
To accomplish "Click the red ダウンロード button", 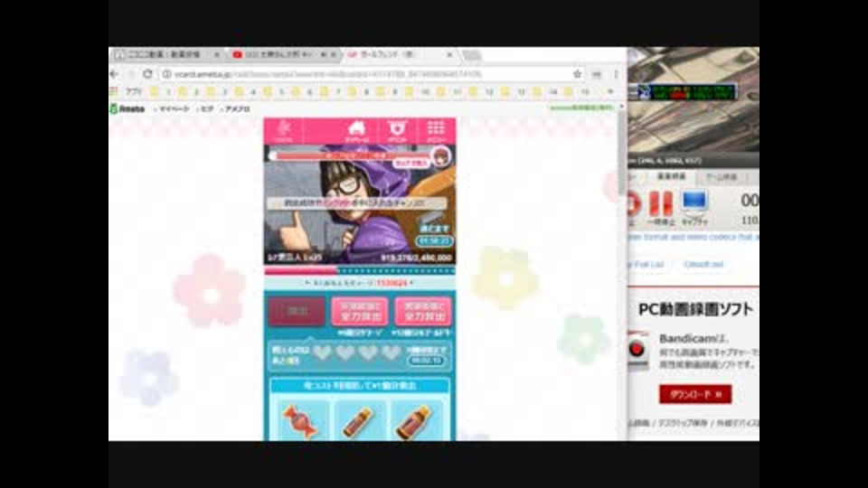I will pyautogui.click(x=695, y=395).
